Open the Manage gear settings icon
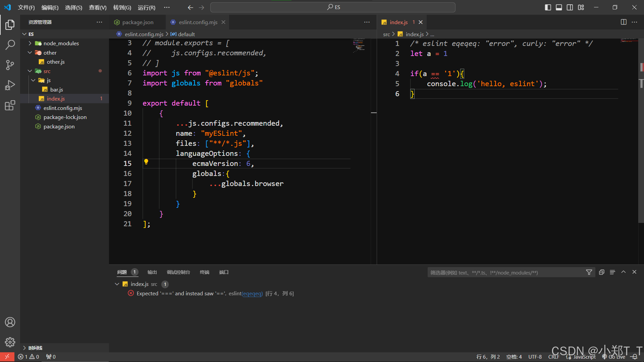The width and height of the screenshot is (644, 362). (x=10, y=342)
